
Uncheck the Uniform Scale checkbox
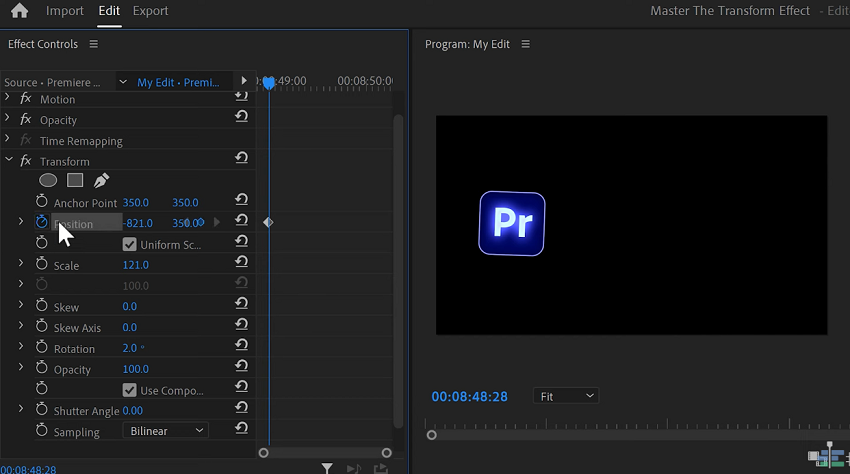pos(129,244)
